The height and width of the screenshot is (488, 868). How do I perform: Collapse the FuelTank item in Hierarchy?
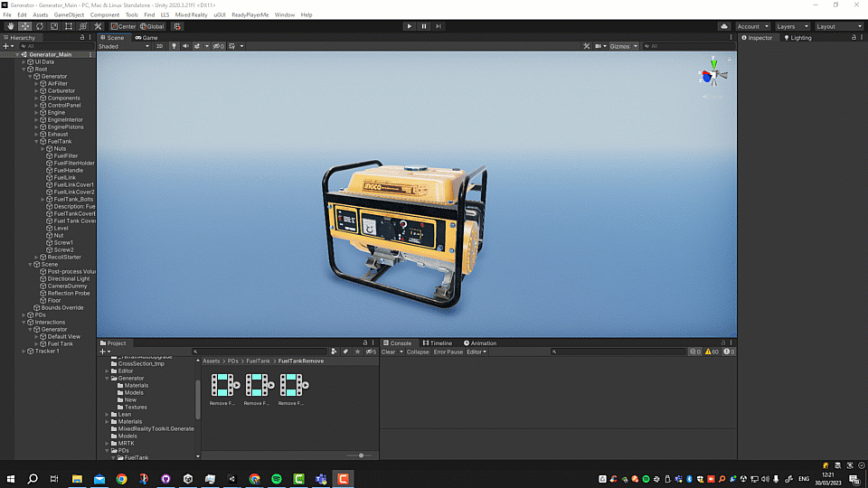pos(37,141)
